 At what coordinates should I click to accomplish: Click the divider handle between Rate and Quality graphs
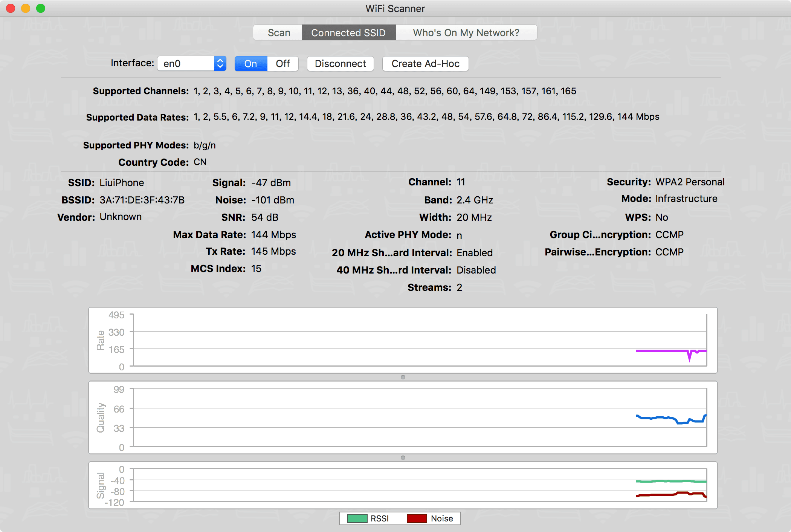(x=403, y=377)
